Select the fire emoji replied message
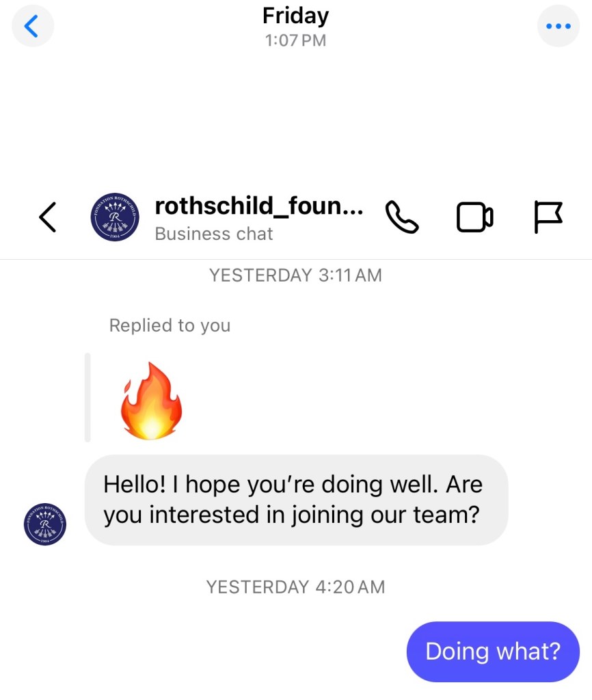 click(x=151, y=401)
